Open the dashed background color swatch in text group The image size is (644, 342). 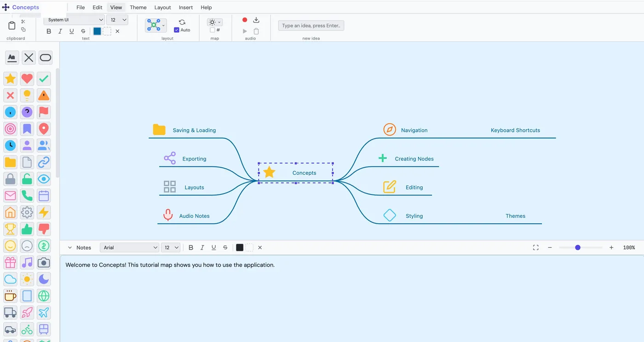pyautogui.click(x=107, y=31)
